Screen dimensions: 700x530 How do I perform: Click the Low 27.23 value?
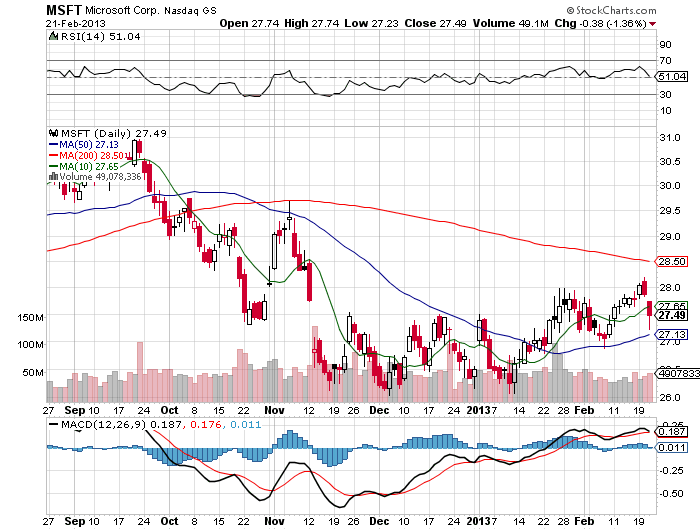click(371, 23)
